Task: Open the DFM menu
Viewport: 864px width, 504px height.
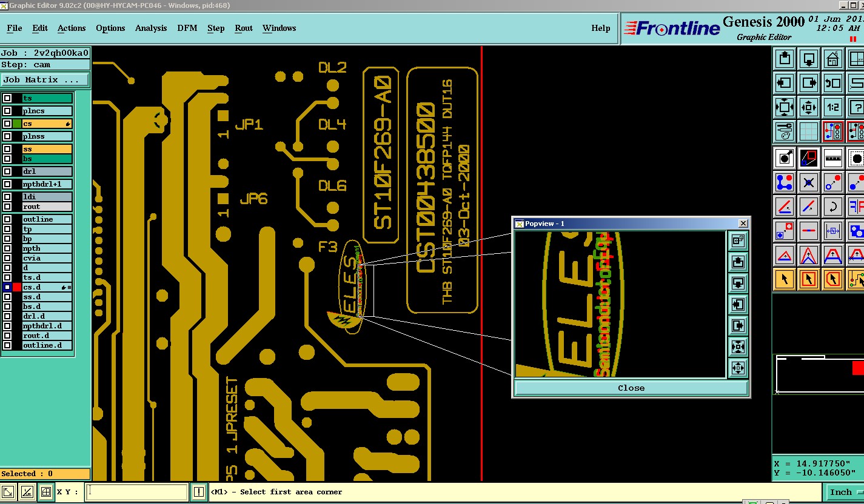Action: [187, 28]
